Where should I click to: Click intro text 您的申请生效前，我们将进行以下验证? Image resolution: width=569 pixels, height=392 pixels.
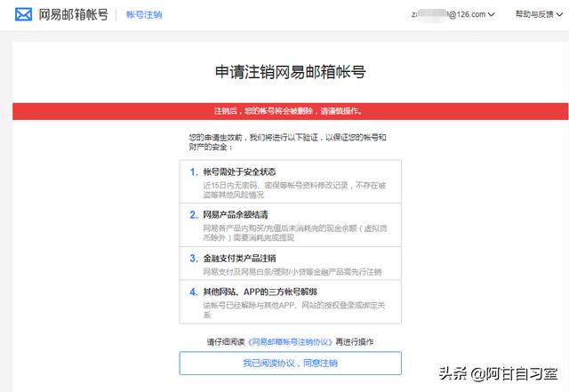coord(253,138)
